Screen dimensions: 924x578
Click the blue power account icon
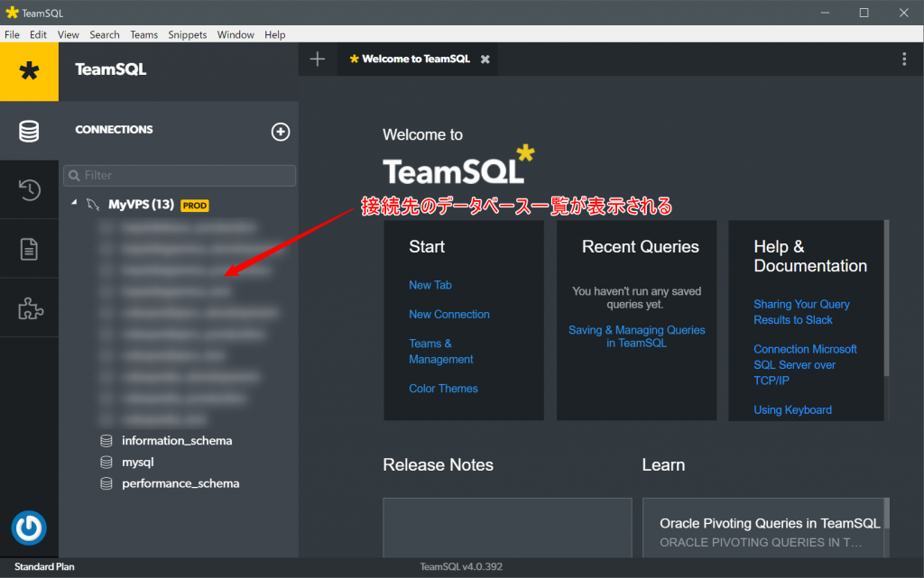(28, 528)
